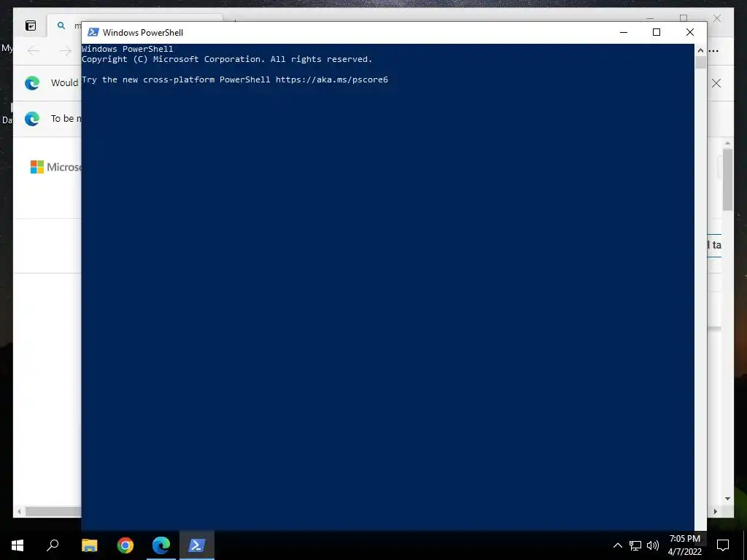Click the Edge forward arrow
Image resolution: width=747 pixels, height=560 pixels.
(66, 50)
